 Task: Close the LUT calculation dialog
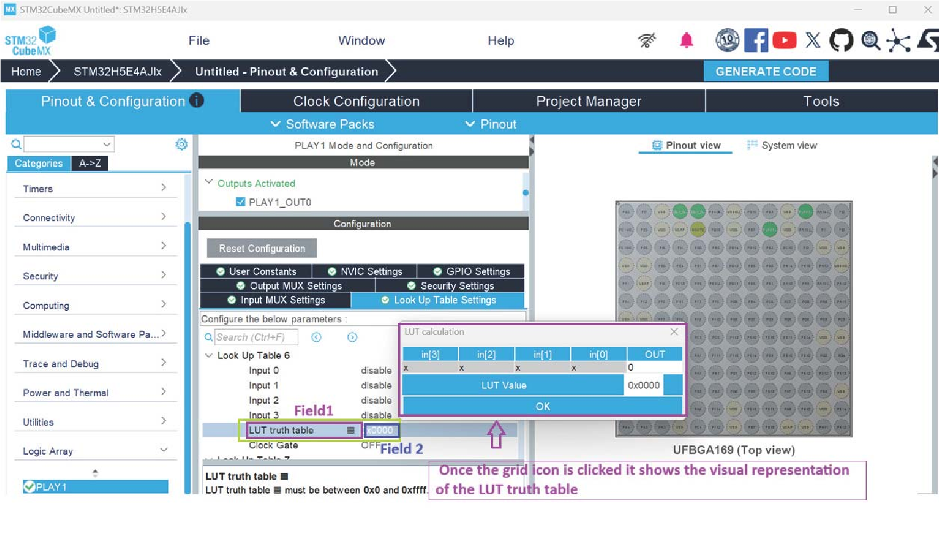(x=674, y=332)
